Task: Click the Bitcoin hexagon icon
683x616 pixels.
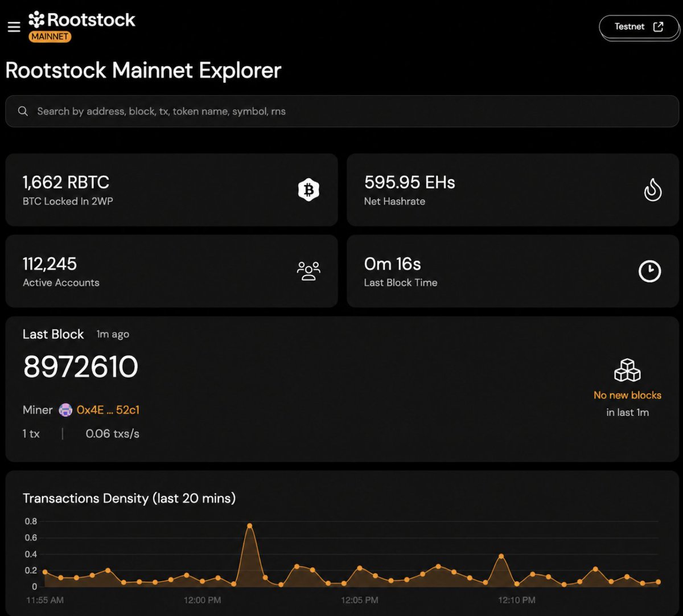Action: pyautogui.click(x=308, y=190)
